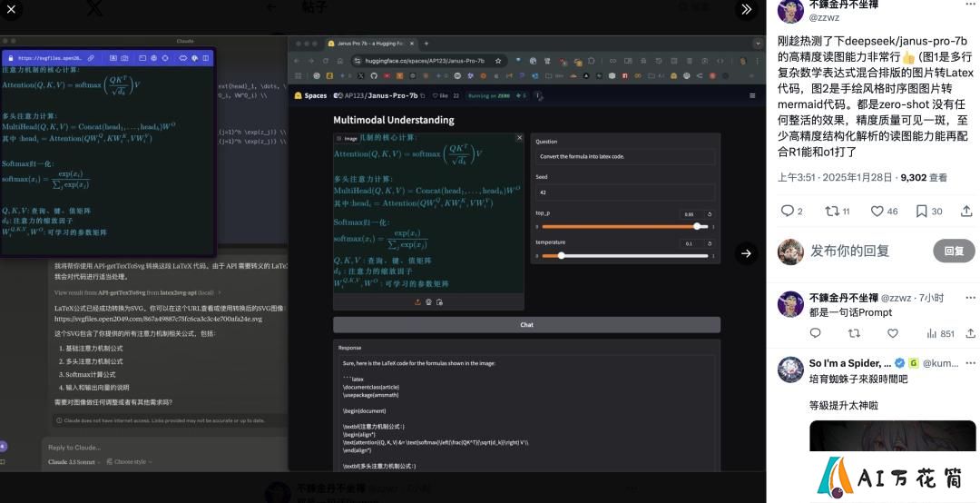Image resolution: width=980 pixels, height=503 pixels.
Task: Go back using the browser back arrow
Action: click(296, 61)
